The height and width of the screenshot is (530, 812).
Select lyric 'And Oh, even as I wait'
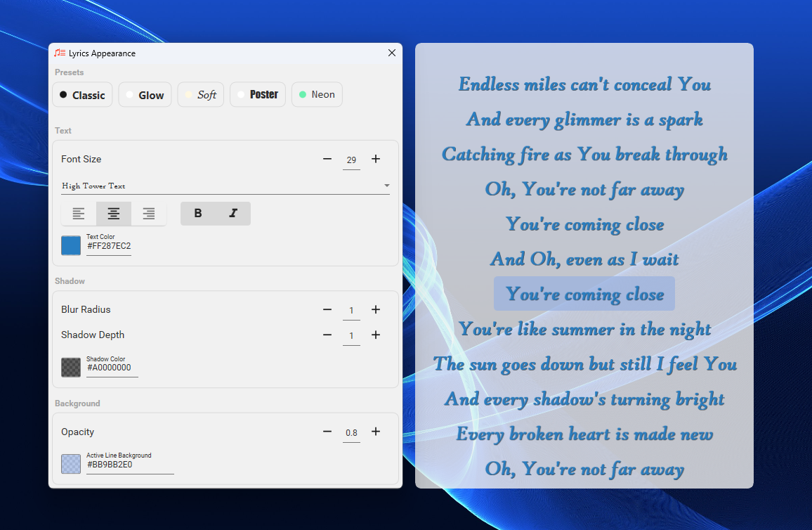(584, 259)
